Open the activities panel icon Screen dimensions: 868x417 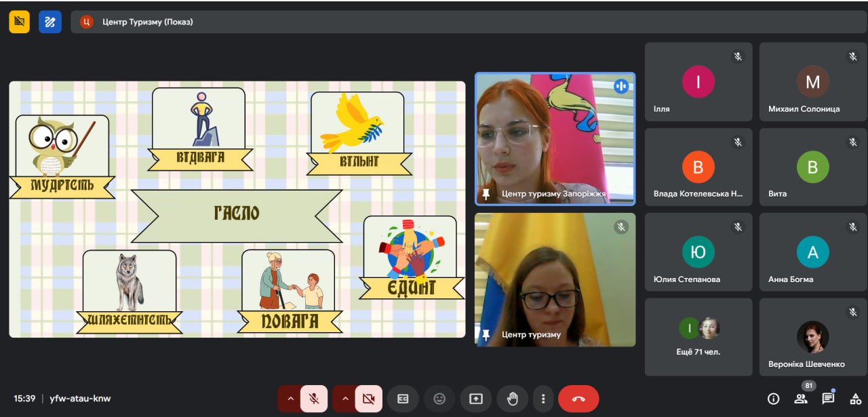tap(855, 399)
